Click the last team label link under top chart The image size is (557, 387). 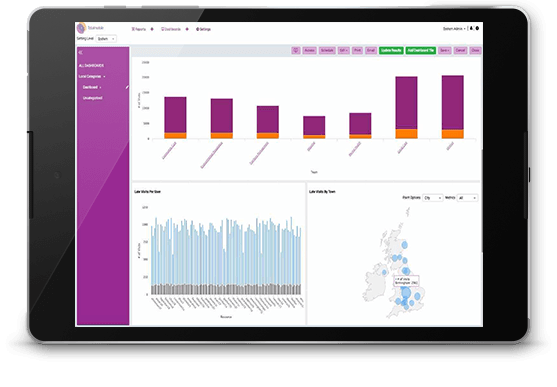pos(450,146)
